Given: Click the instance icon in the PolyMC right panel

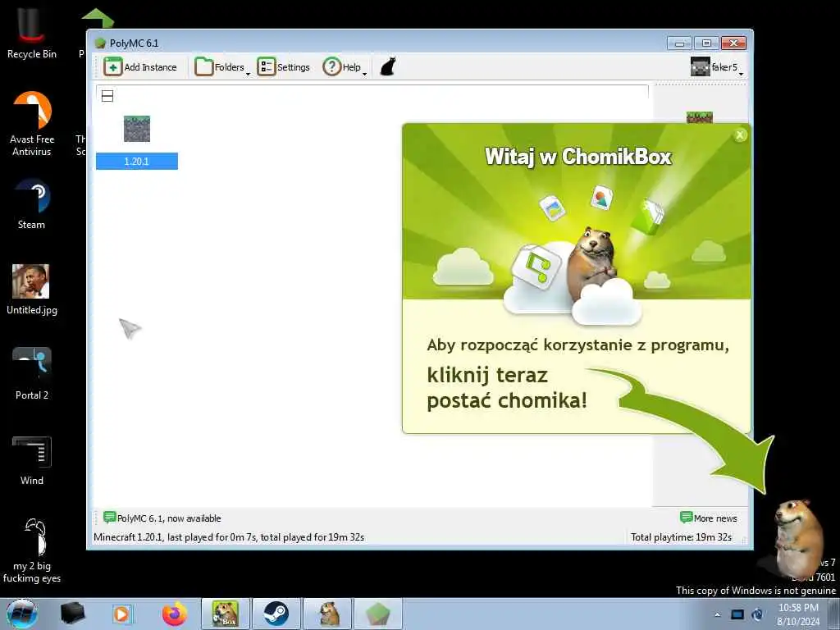Looking at the screenshot, I should (x=700, y=116).
